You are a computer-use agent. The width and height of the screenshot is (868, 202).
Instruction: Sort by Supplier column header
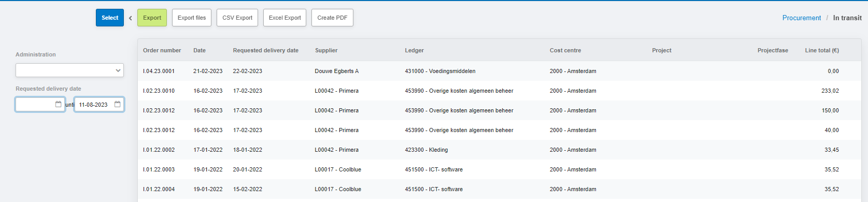click(326, 50)
